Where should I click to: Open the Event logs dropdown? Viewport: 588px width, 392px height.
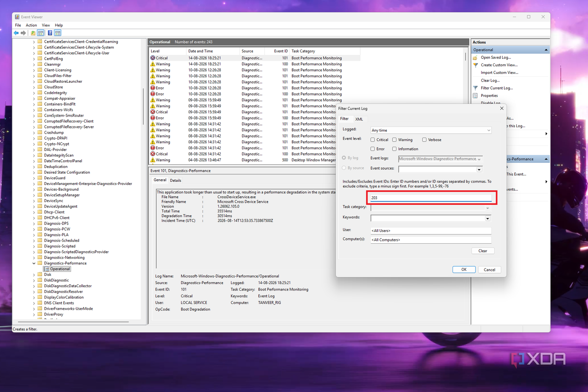pyautogui.click(x=479, y=159)
